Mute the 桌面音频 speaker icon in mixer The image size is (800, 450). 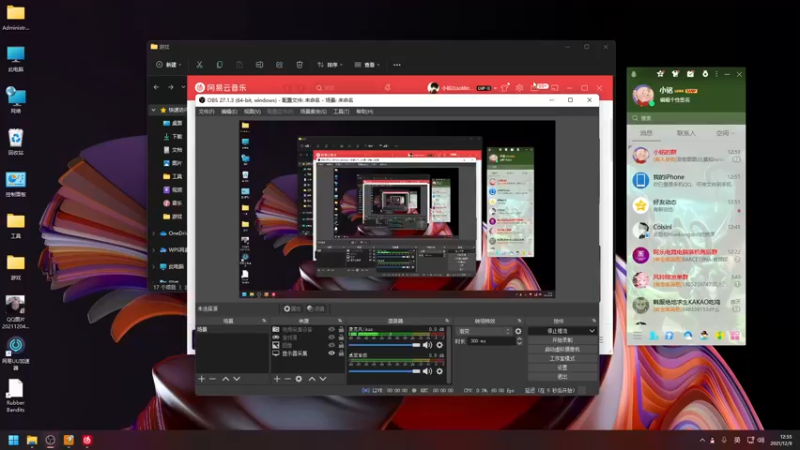point(428,371)
